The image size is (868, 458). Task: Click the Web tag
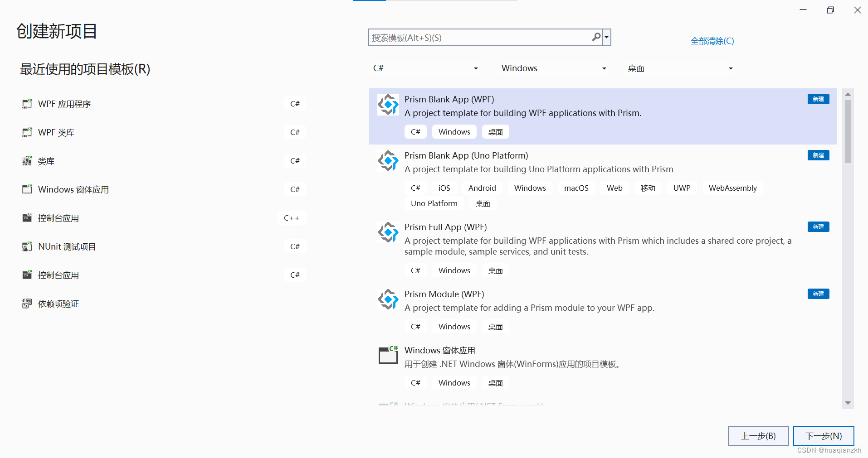tap(614, 188)
